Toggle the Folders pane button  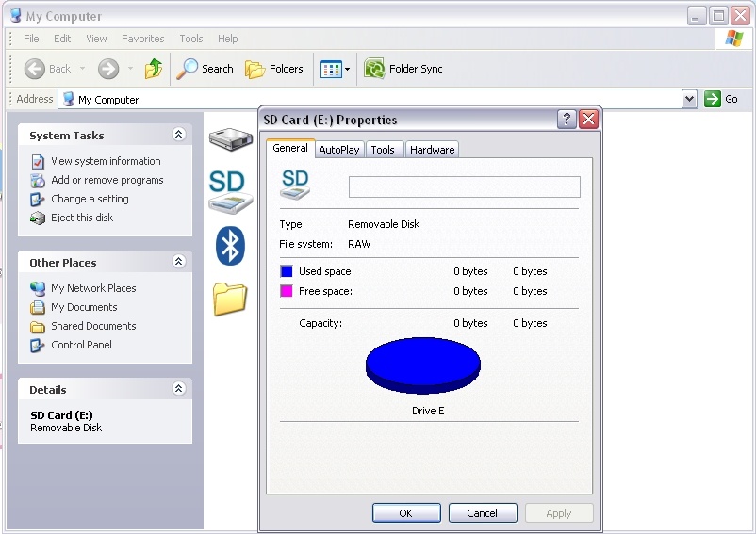[x=274, y=69]
